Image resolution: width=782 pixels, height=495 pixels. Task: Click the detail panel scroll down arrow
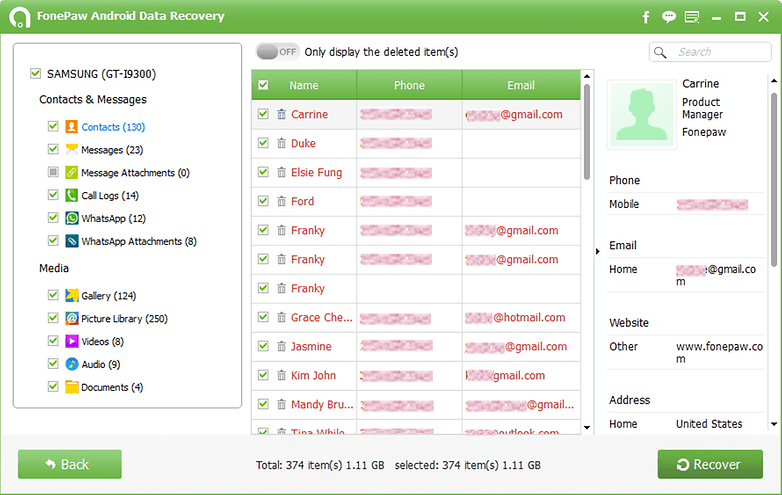coord(774,424)
